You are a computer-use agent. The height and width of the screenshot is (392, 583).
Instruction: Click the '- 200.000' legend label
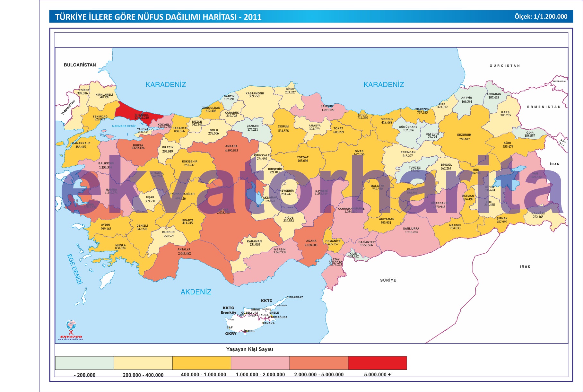tap(85, 375)
